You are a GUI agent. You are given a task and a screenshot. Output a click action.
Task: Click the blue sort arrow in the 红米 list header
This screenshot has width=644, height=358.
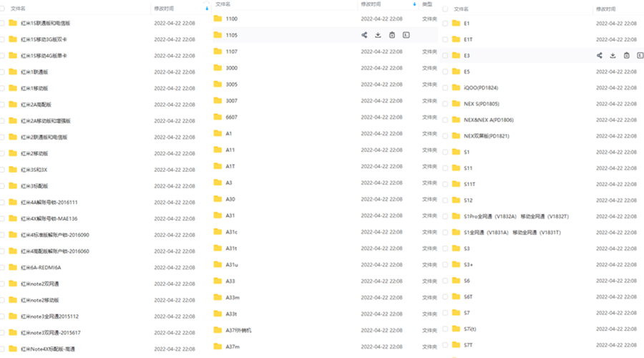click(x=207, y=8)
